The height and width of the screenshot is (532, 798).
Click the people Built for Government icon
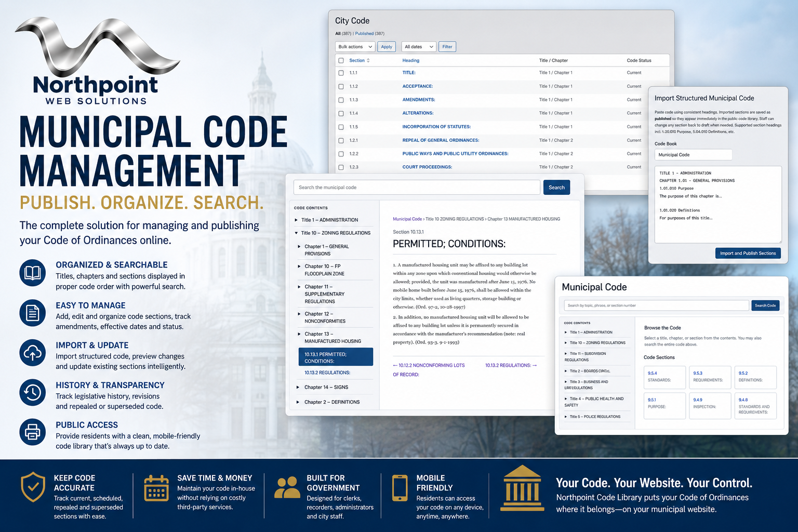[287, 488]
